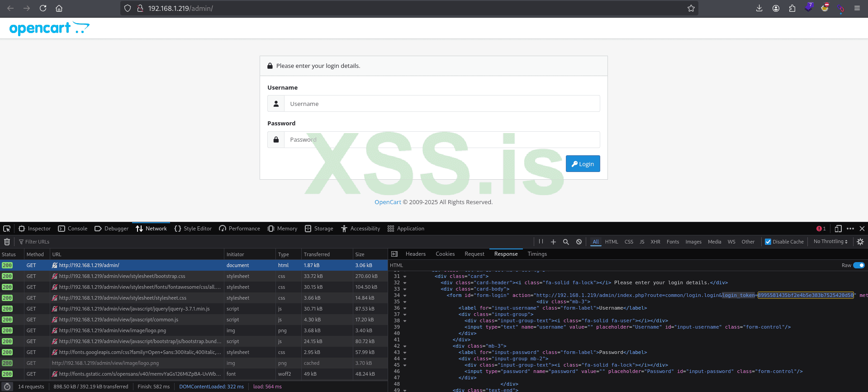Click the plus icon in network toolbar
The width and height of the screenshot is (868, 392).
553,242
